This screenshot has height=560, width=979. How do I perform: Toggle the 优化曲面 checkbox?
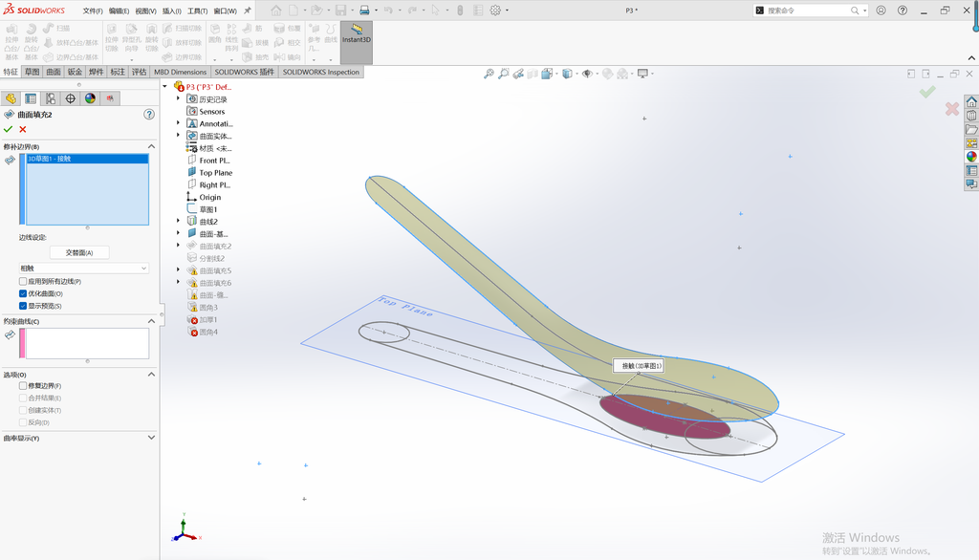click(23, 293)
